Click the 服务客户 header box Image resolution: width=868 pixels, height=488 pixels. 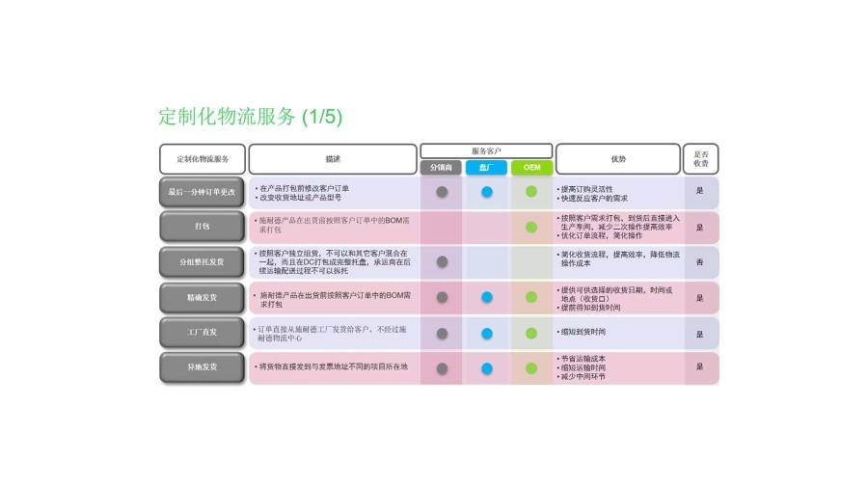point(486,151)
